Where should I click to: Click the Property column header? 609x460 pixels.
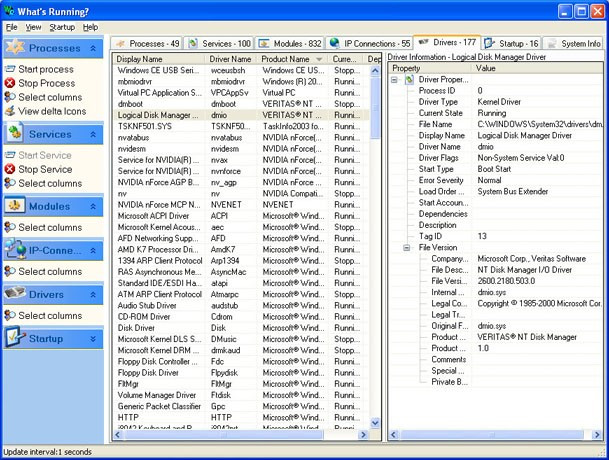pos(430,68)
